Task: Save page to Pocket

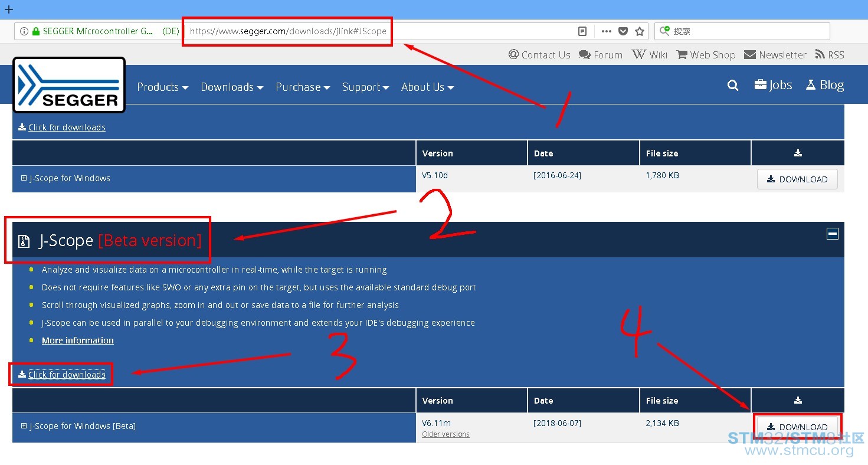Action: pyautogui.click(x=623, y=31)
